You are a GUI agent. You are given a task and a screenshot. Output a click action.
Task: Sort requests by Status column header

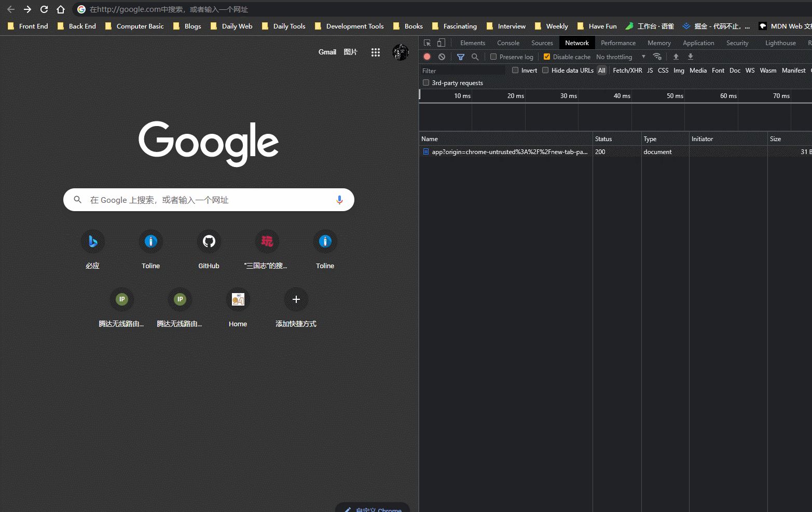[x=617, y=139]
